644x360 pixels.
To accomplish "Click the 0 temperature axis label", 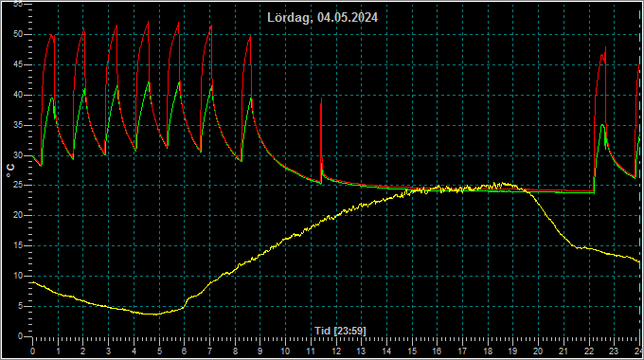I will coord(20,336).
